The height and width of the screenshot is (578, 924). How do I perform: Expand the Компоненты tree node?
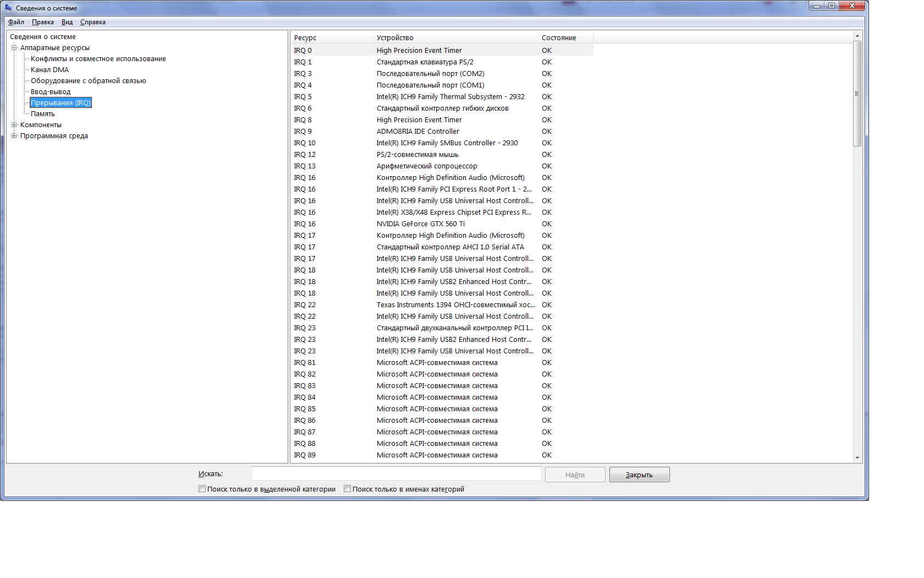tap(14, 124)
